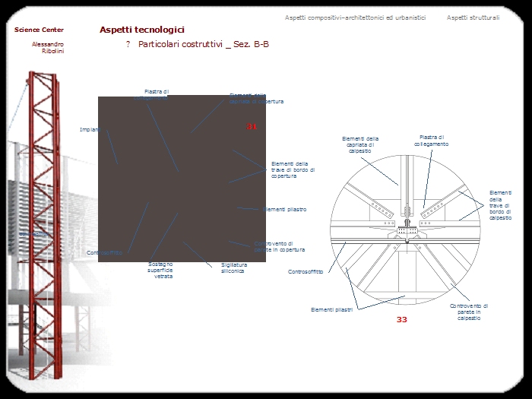Viewport: 532px width, 399px height.
Task: Select the Elementi della capriata di calpestio label
Action: tap(360, 145)
